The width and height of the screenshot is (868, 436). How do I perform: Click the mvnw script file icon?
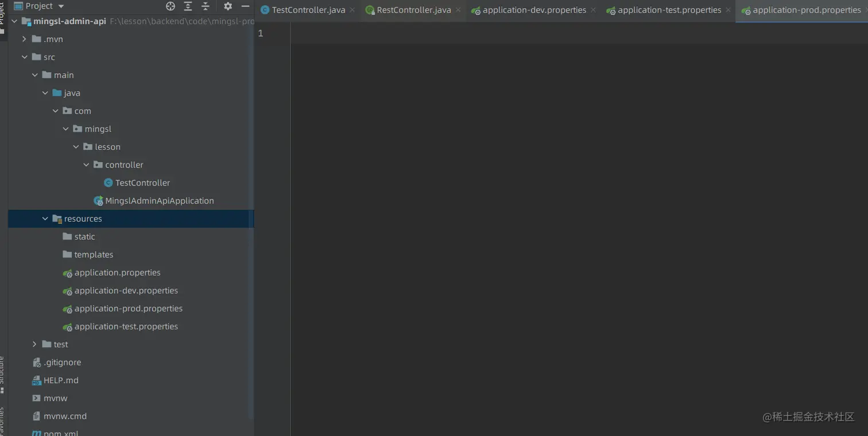click(37, 398)
